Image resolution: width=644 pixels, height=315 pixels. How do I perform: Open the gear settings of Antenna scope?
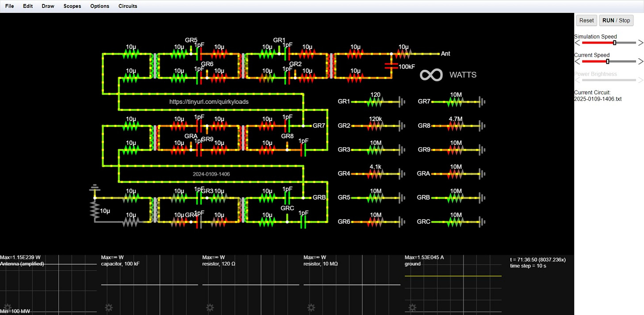tap(8, 307)
